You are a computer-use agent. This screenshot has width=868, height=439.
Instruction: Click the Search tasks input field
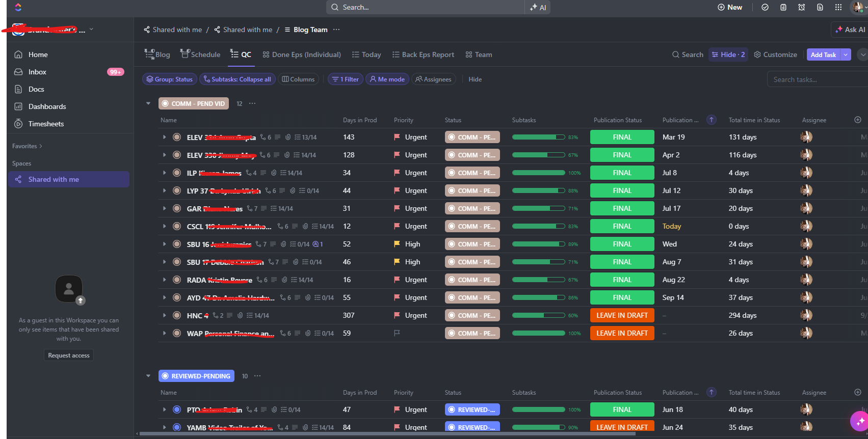817,79
